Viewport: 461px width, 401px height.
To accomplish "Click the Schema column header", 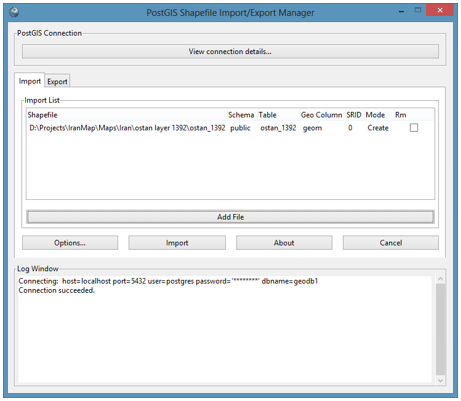I will [241, 115].
